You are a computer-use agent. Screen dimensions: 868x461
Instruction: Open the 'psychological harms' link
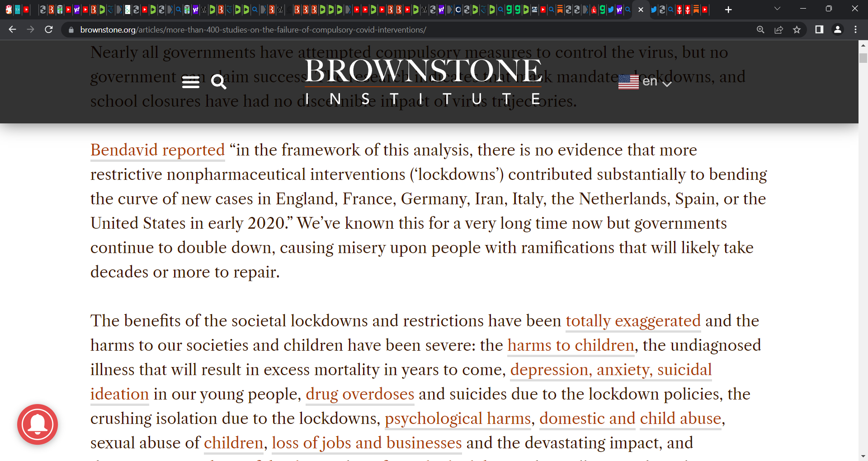[458, 419]
